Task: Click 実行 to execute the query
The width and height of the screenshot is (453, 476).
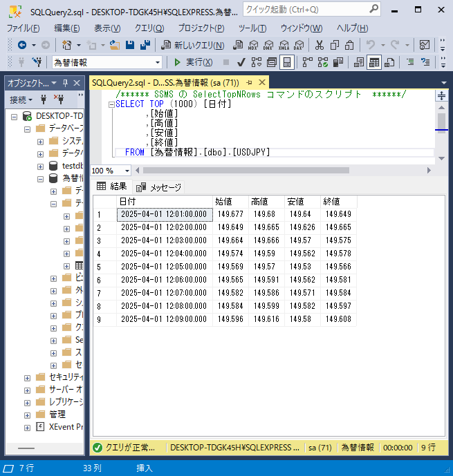Action: (x=194, y=62)
